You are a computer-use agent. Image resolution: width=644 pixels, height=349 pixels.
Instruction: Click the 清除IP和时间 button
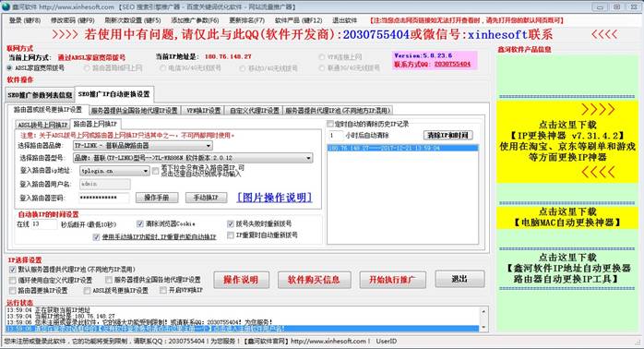[x=447, y=135]
